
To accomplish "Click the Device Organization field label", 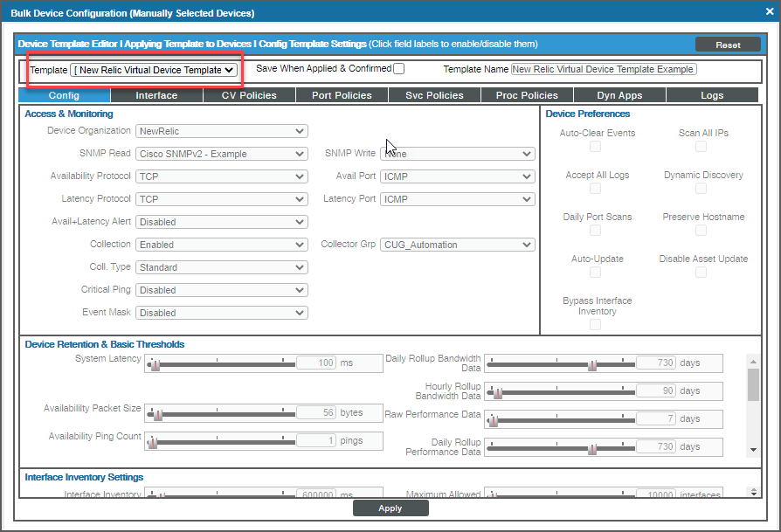I will pos(88,130).
